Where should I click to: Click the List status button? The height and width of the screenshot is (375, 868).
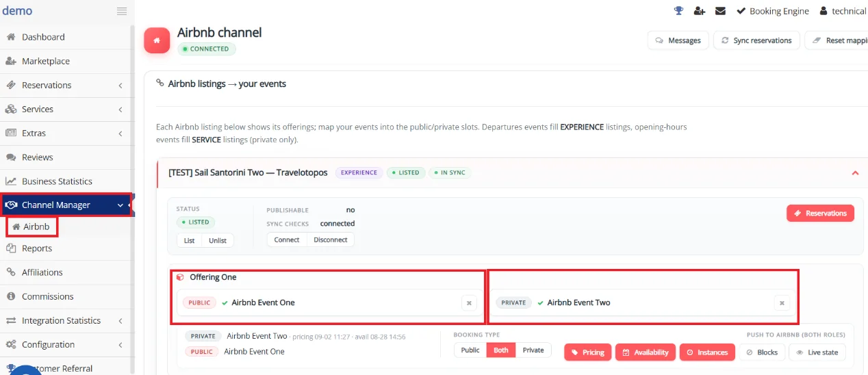(190, 240)
